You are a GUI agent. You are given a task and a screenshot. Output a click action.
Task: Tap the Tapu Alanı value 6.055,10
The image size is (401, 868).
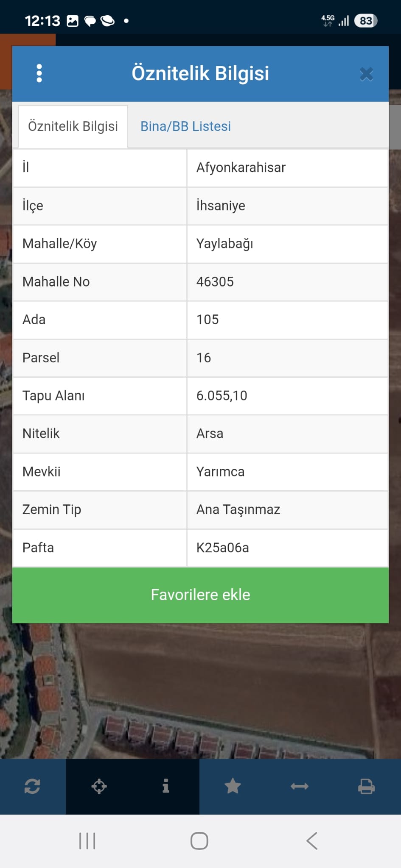[x=222, y=396]
